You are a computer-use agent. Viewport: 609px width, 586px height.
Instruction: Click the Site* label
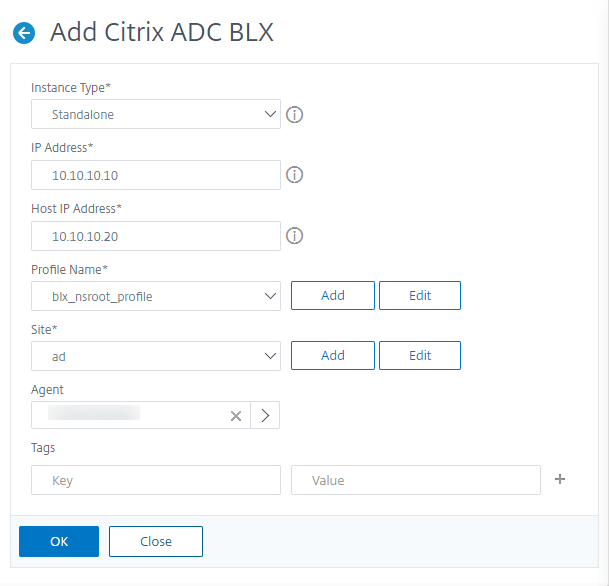[44, 329]
